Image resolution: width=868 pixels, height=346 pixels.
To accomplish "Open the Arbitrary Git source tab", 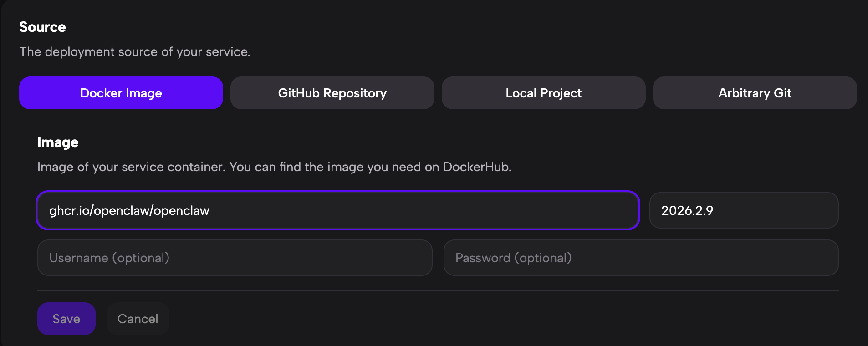I will coord(755,93).
